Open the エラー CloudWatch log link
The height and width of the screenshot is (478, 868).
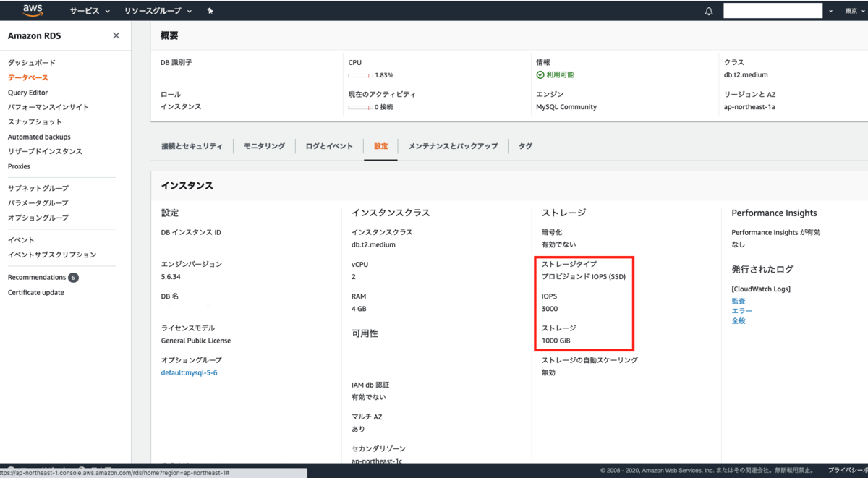coord(741,311)
